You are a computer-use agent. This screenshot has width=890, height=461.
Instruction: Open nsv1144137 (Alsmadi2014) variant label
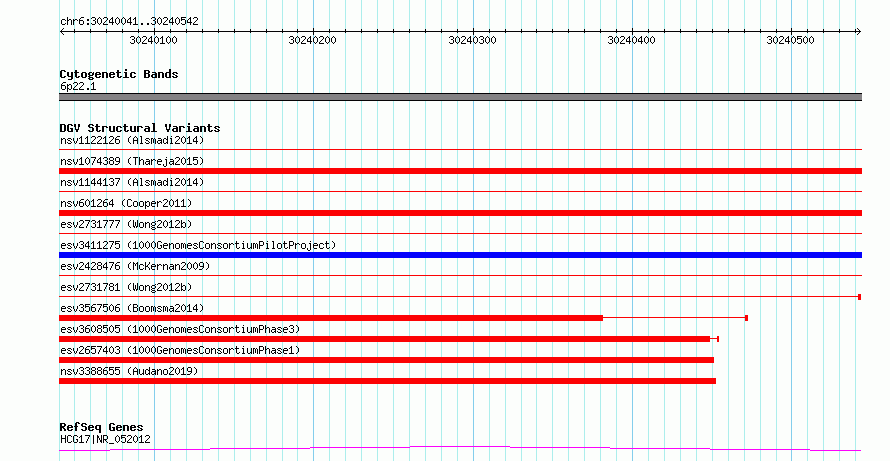[x=132, y=182]
